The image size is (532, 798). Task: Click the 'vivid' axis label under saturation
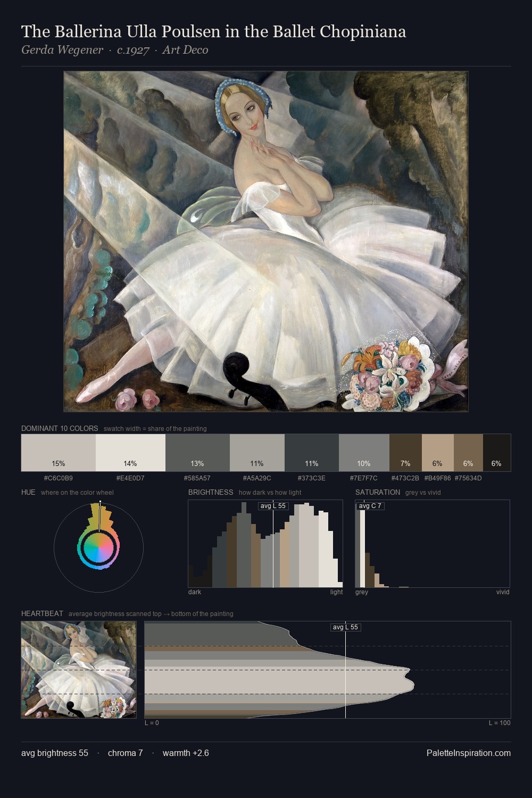[x=503, y=592]
